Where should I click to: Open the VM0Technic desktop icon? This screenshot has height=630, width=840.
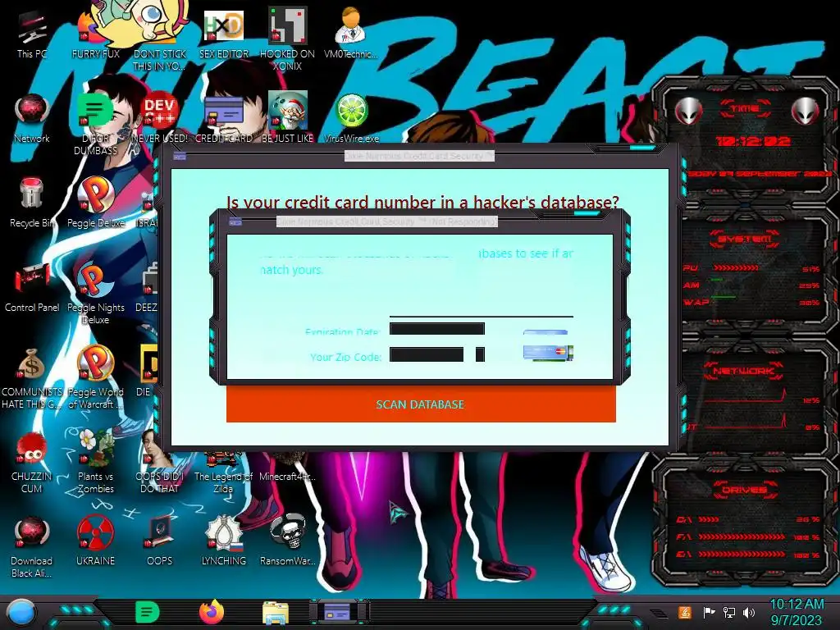[351, 32]
